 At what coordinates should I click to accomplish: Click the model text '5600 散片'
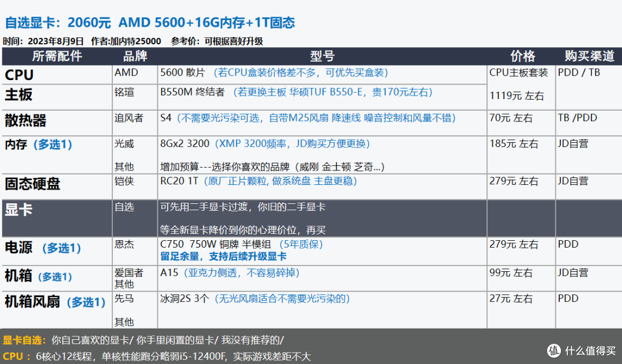[x=183, y=73]
